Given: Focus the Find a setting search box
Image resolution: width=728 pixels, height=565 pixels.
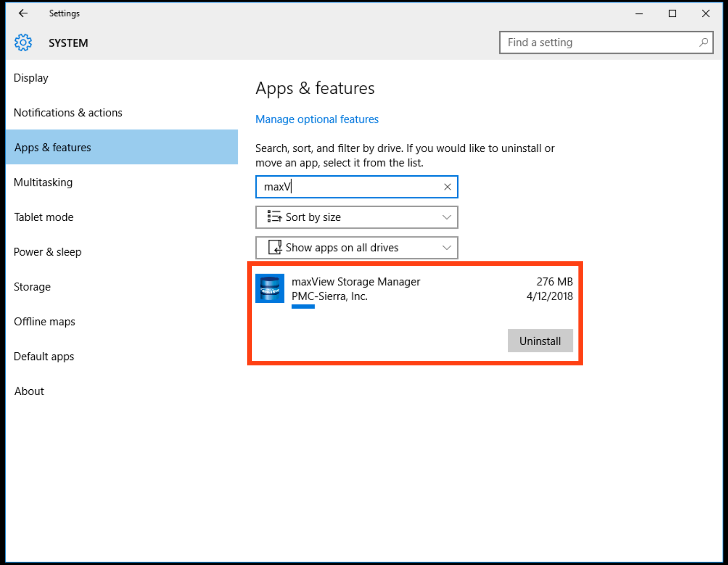Looking at the screenshot, I should tap(606, 42).
